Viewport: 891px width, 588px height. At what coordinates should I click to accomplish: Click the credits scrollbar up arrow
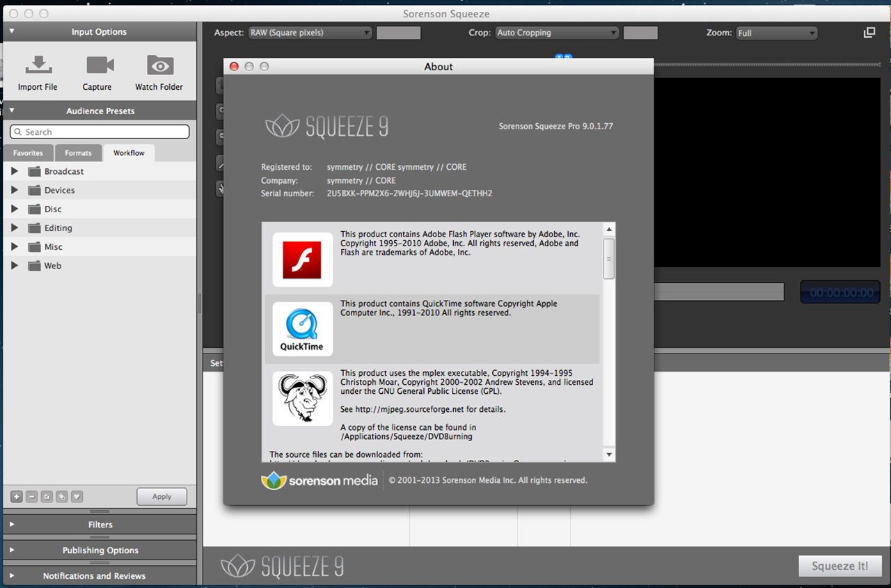coord(609,230)
